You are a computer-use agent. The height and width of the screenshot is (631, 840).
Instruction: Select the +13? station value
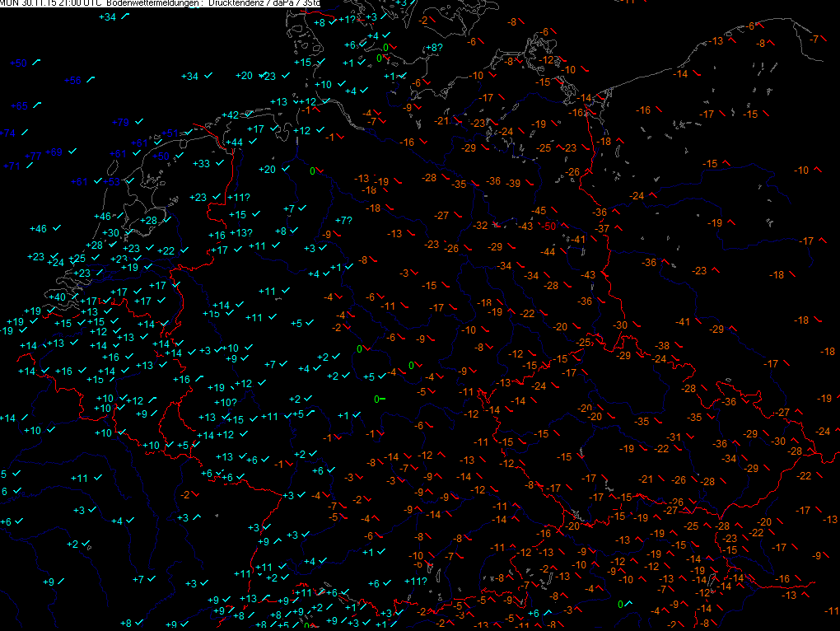pos(240,232)
